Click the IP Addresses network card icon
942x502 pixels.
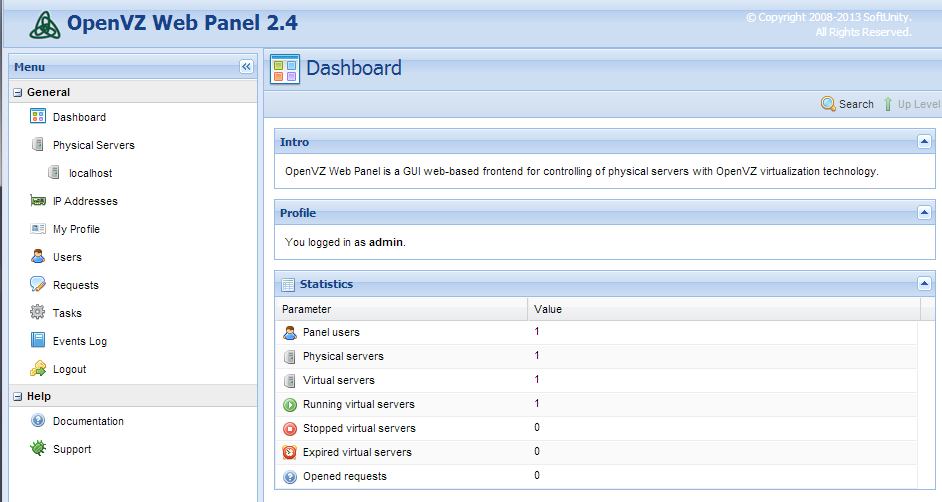(38, 201)
